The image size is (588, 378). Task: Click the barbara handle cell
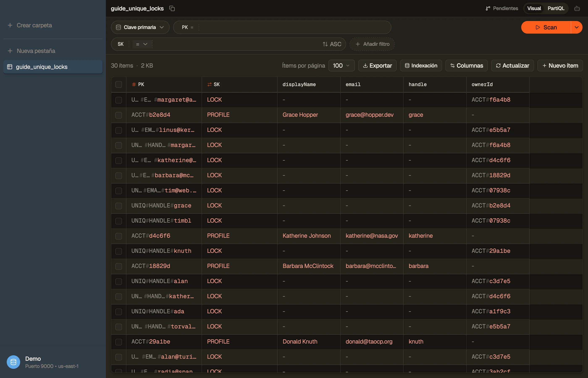coord(435,266)
